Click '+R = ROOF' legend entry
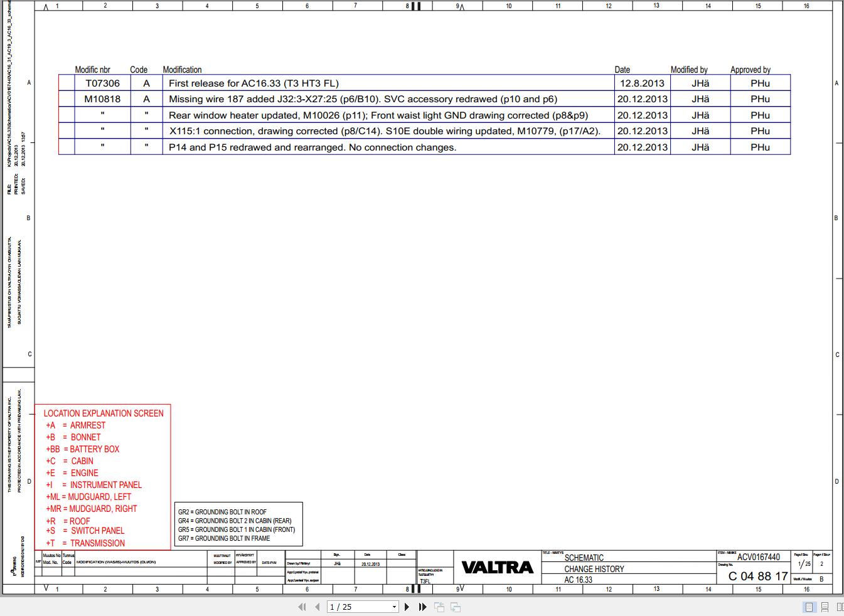844x616 pixels. (x=68, y=521)
